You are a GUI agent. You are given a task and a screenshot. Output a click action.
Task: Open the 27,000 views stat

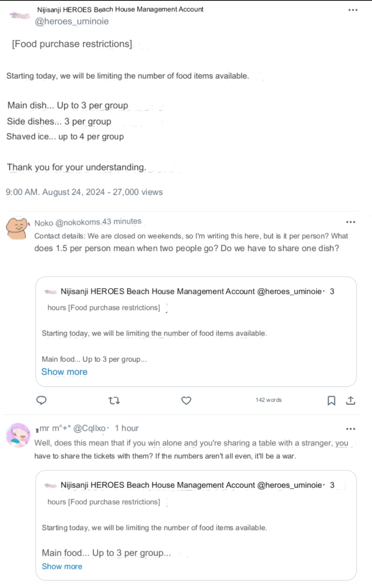[x=138, y=192]
